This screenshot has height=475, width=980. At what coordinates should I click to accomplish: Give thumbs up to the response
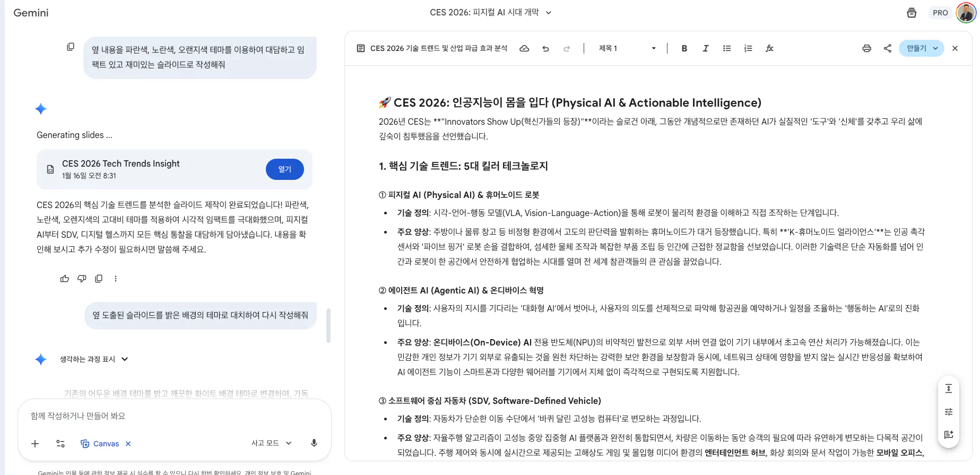coord(65,279)
